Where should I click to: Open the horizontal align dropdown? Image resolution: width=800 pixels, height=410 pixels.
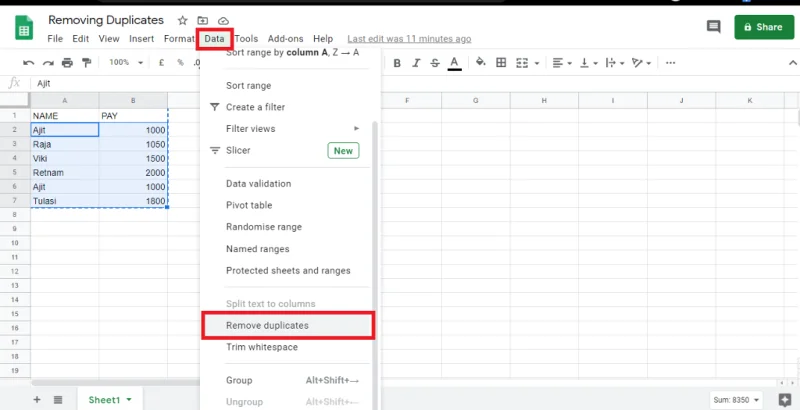pos(562,63)
